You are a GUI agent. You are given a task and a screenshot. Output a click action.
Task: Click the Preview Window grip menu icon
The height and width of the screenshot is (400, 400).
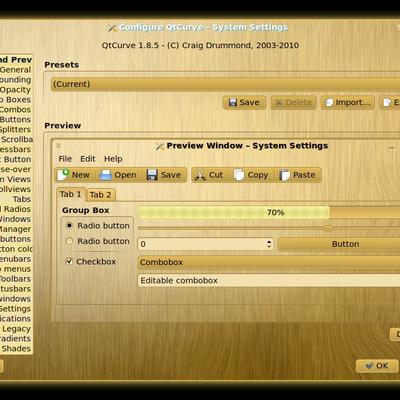[x=58, y=146]
